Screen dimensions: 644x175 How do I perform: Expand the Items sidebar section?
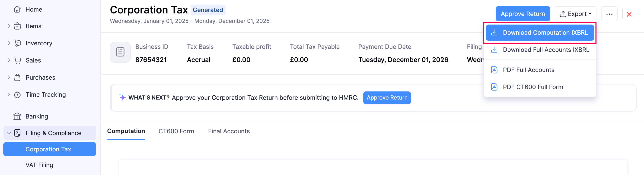click(9, 26)
